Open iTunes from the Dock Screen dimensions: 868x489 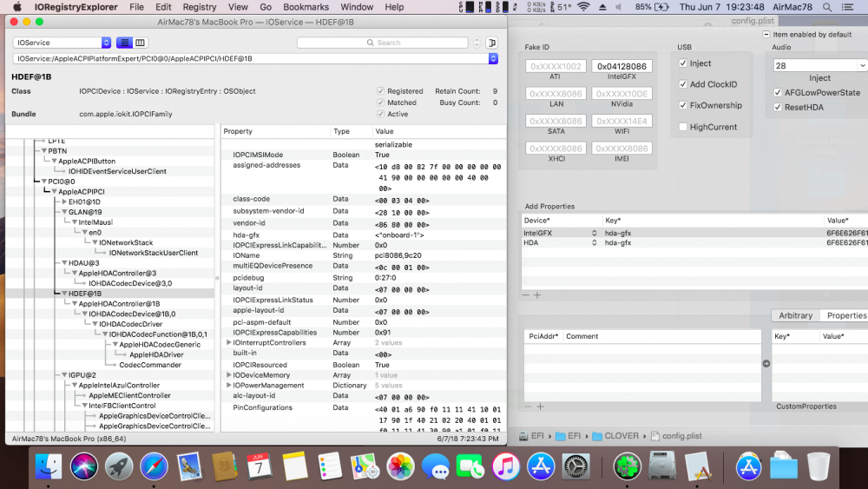(x=505, y=466)
